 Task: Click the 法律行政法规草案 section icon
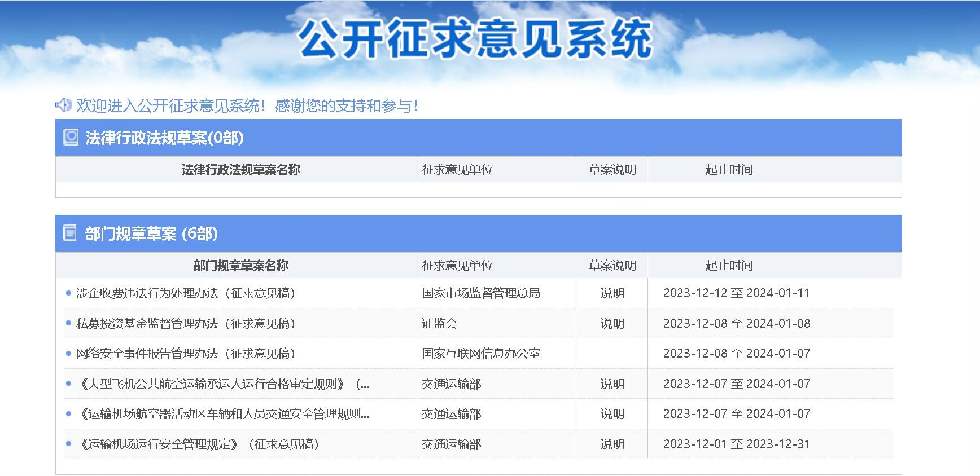(71, 137)
